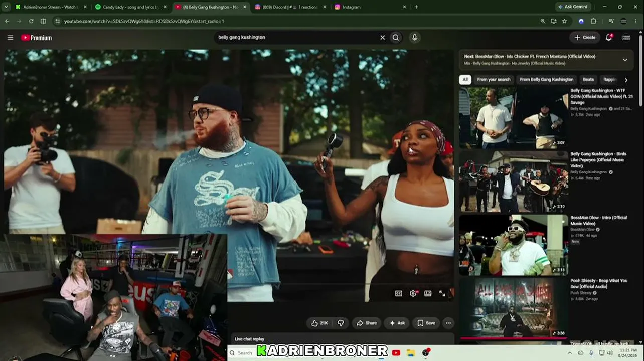Clear the YouTube search text
Viewport: 644px width, 361px height.
pos(382,37)
